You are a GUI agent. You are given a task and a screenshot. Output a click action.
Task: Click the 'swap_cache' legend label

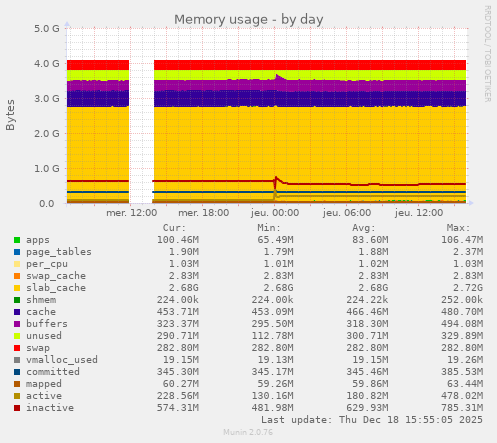(x=56, y=276)
